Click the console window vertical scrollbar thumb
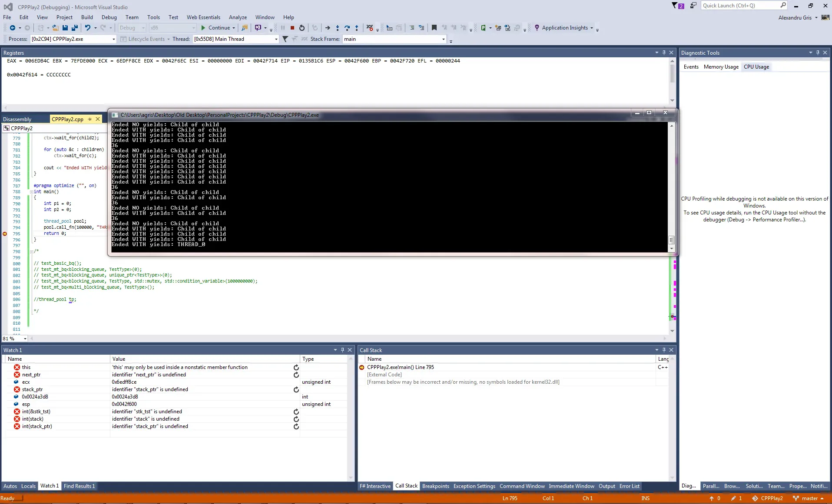The image size is (832, 504). pyautogui.click(x=671, y=240)
